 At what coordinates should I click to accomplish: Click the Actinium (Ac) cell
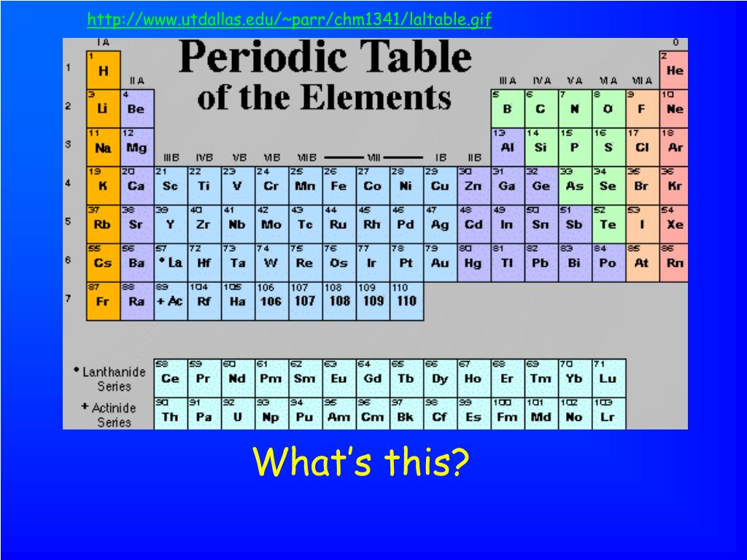[171, 301]
